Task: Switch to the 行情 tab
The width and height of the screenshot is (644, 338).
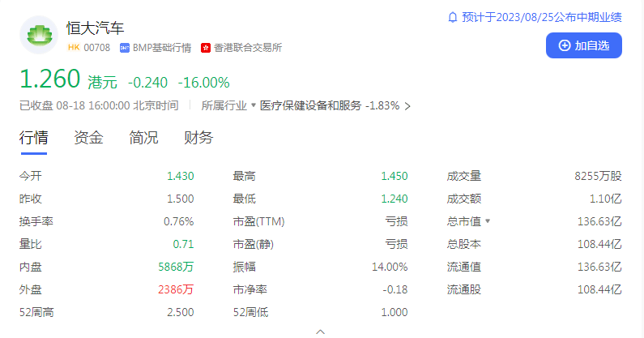Action: pos(34,137)
